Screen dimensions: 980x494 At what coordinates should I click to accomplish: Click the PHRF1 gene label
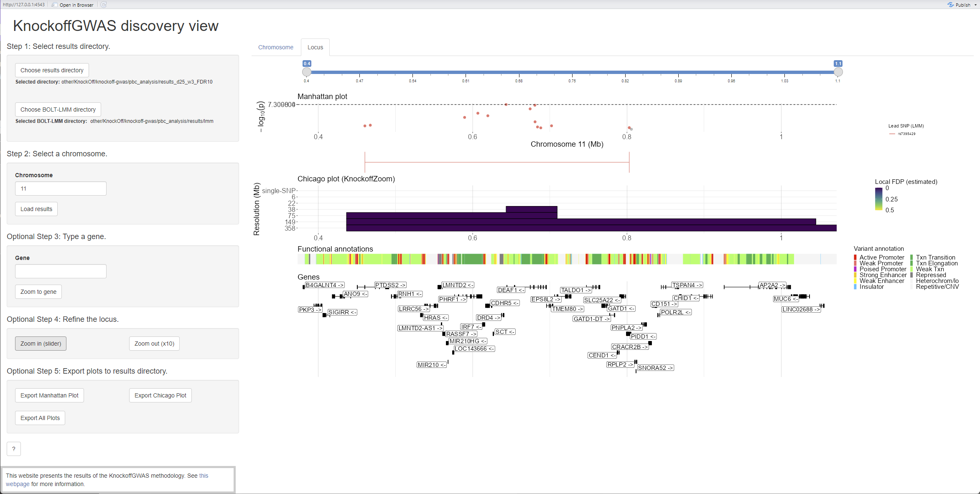(453, 299)
